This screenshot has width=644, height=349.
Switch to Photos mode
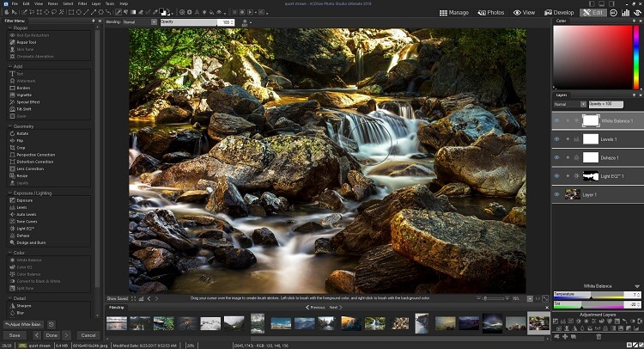[x=491, y=13]
